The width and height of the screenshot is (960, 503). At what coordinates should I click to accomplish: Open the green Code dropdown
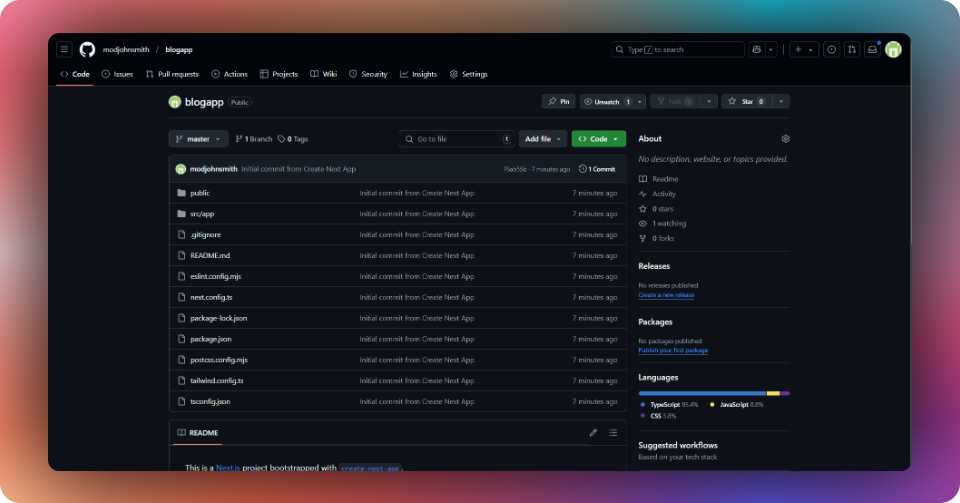pos(599,139)
